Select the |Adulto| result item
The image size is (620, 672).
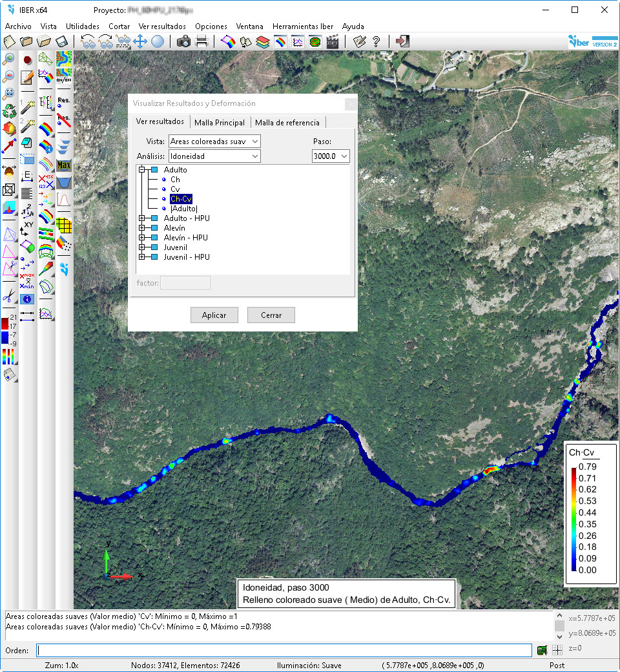183,209
